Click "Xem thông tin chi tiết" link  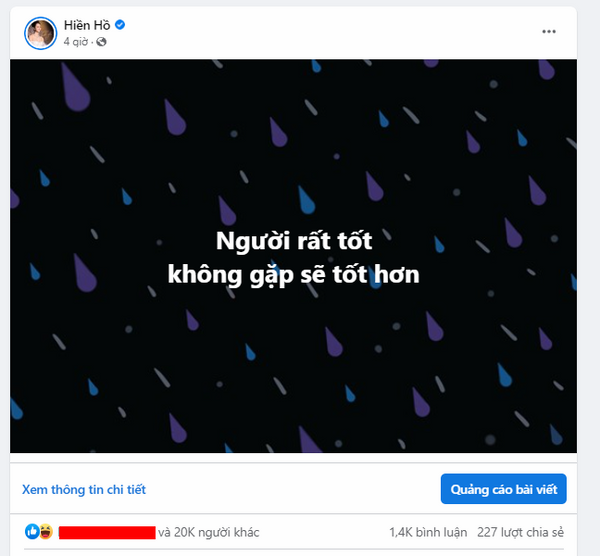(x=84, y=489)
